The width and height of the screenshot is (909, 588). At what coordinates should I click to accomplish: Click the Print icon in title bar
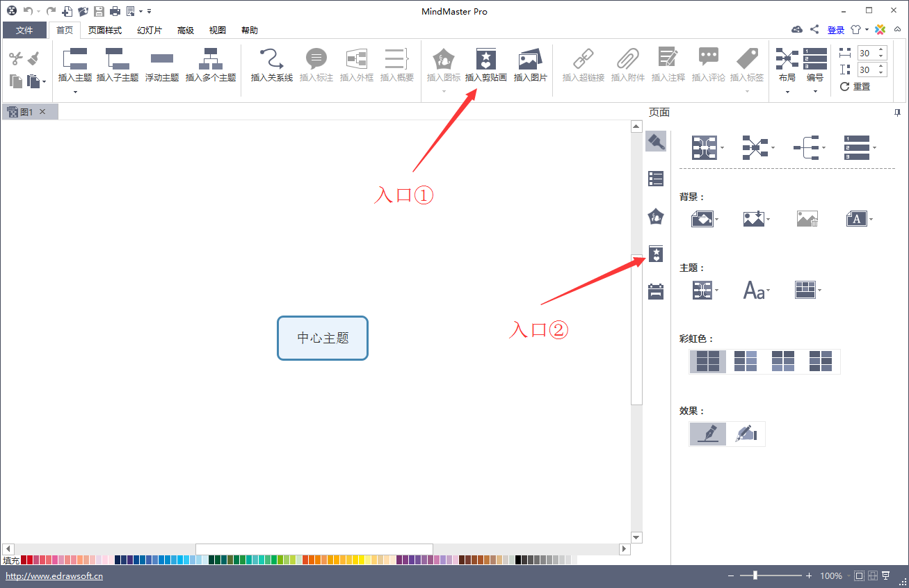click(x=115, y=11)
